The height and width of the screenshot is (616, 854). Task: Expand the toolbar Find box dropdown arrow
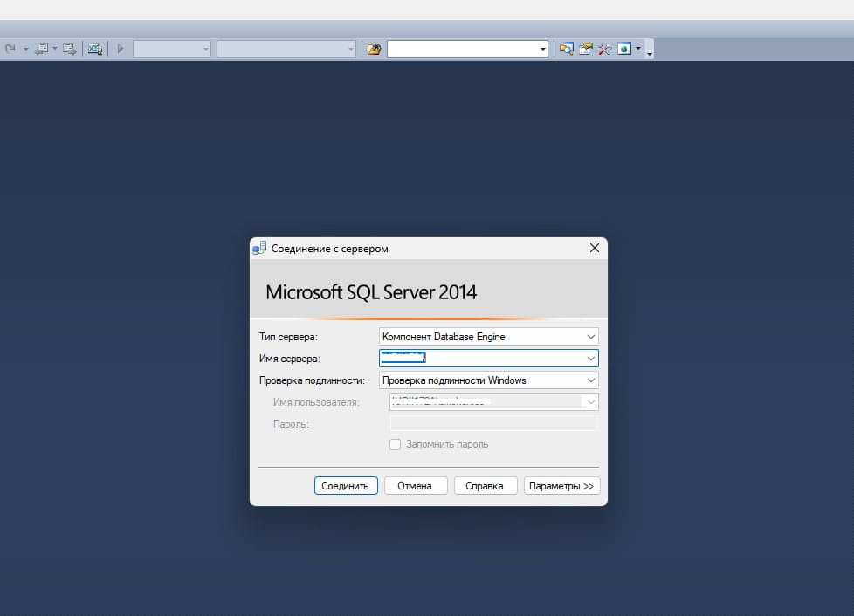coord(543,50)
